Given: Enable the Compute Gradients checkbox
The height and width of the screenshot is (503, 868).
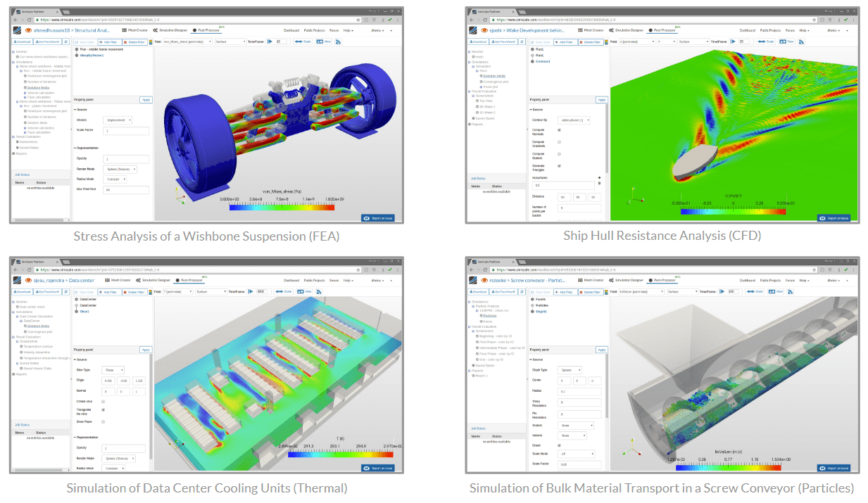Looking at the screenshot, I should click(x=559, y=141).
